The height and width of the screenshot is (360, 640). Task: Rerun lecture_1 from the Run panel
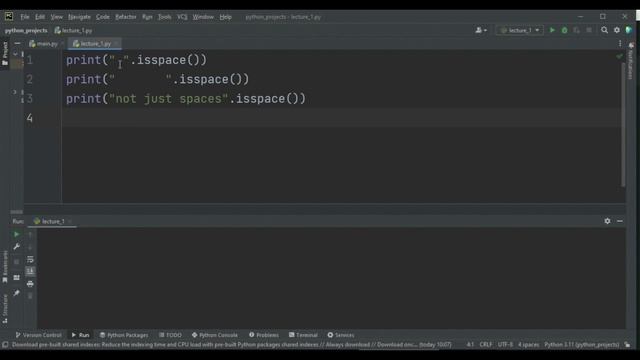pos(16,234)
